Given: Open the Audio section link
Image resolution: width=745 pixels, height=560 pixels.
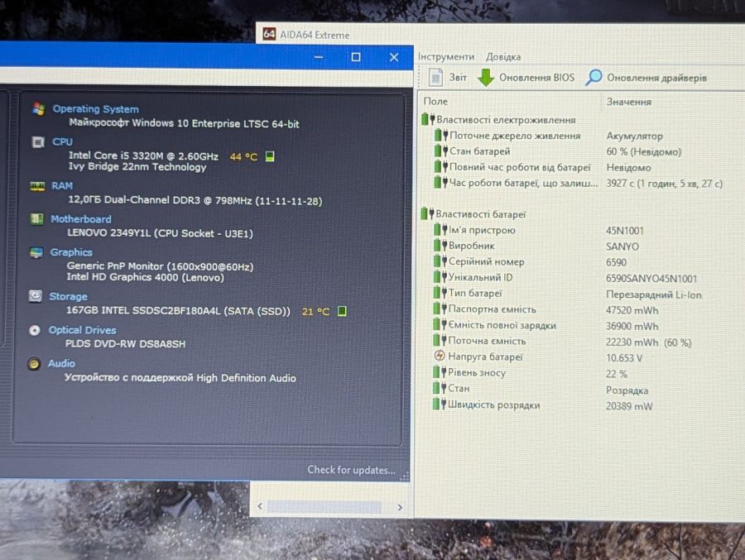Looking at the screenshot, I should coord(61,363).
